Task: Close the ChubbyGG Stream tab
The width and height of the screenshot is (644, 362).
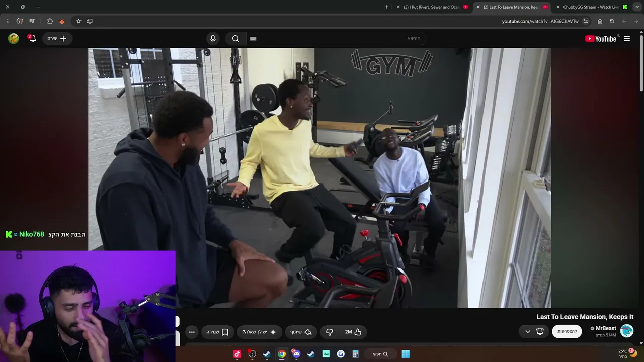Action: tap(557, 7)
